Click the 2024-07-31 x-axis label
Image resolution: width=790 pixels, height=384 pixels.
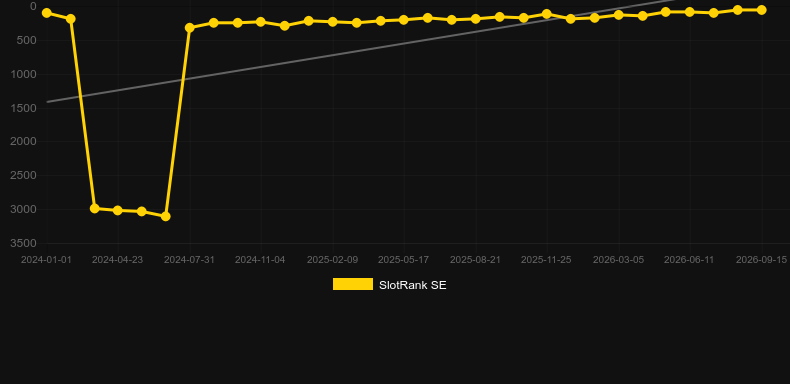click(189, 260)
